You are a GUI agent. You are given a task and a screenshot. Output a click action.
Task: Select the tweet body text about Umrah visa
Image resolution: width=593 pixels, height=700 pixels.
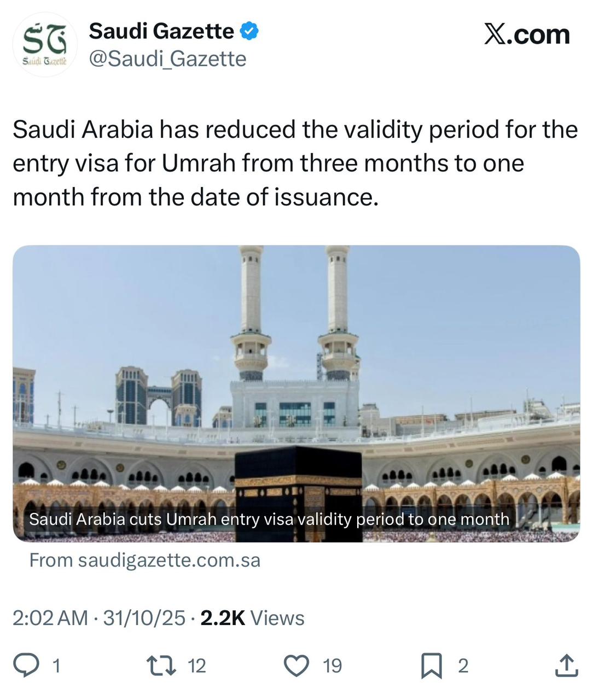295,163
